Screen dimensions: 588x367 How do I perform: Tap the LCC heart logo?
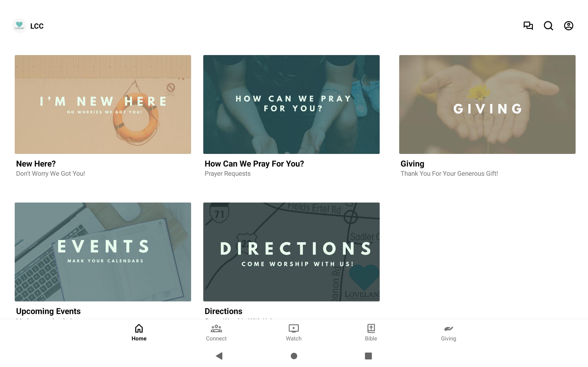[x=19, y=25]
